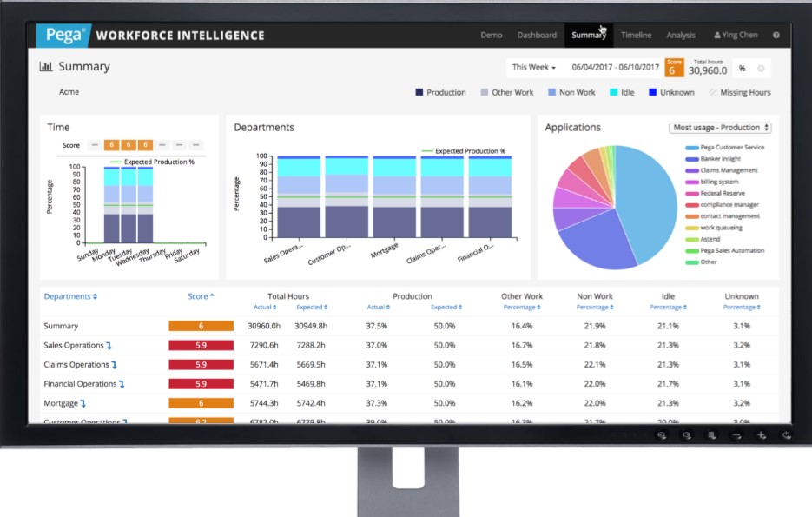812x517 pixels.
Task: Toggle the percent view button
Action: (x=742, y=69)
